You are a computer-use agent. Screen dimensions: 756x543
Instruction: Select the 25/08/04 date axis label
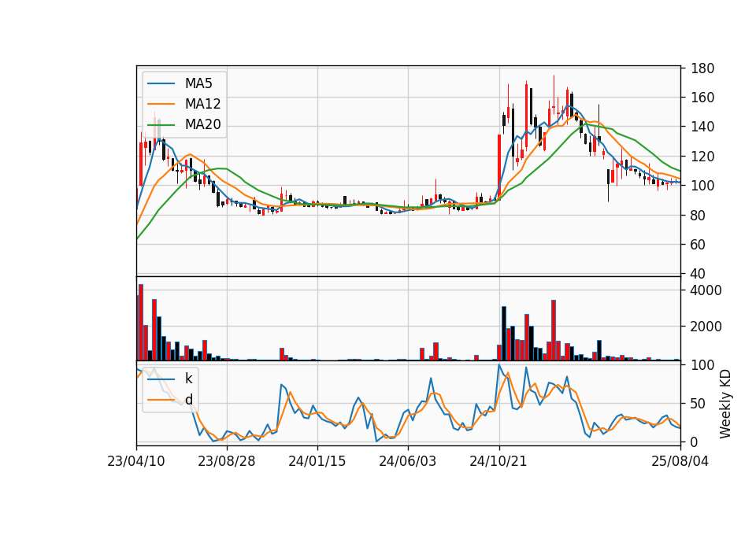click(x=680, y=461)
